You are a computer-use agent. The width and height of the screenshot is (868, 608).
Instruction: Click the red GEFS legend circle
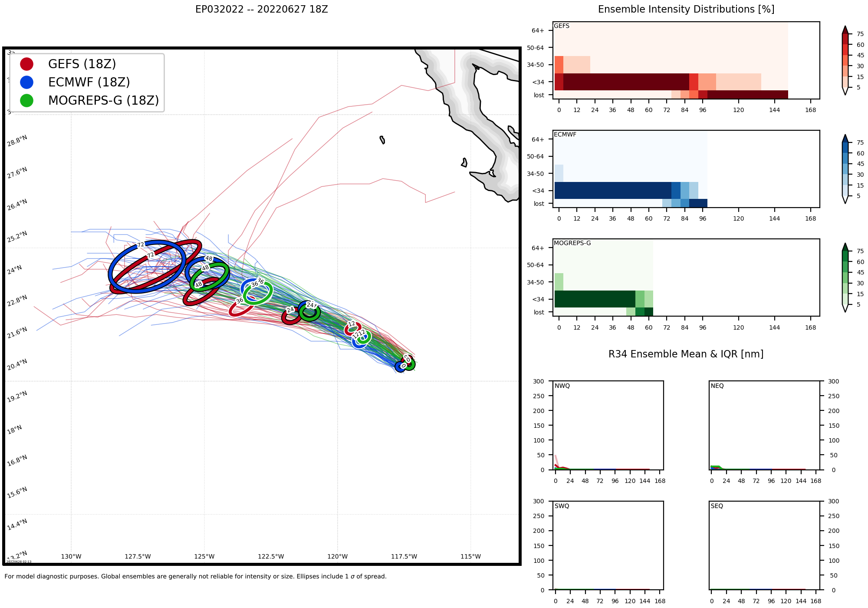point(26,64)
